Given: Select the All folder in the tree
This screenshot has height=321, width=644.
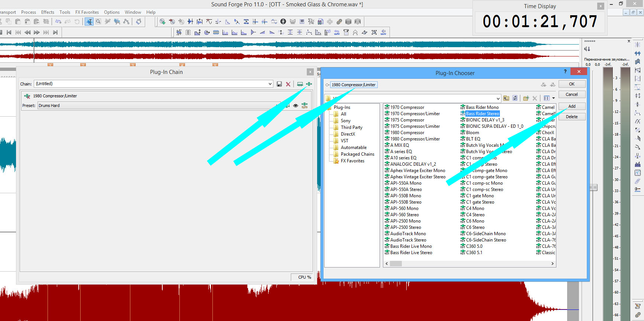Looking at the screenshot, I should pos(344,114).
